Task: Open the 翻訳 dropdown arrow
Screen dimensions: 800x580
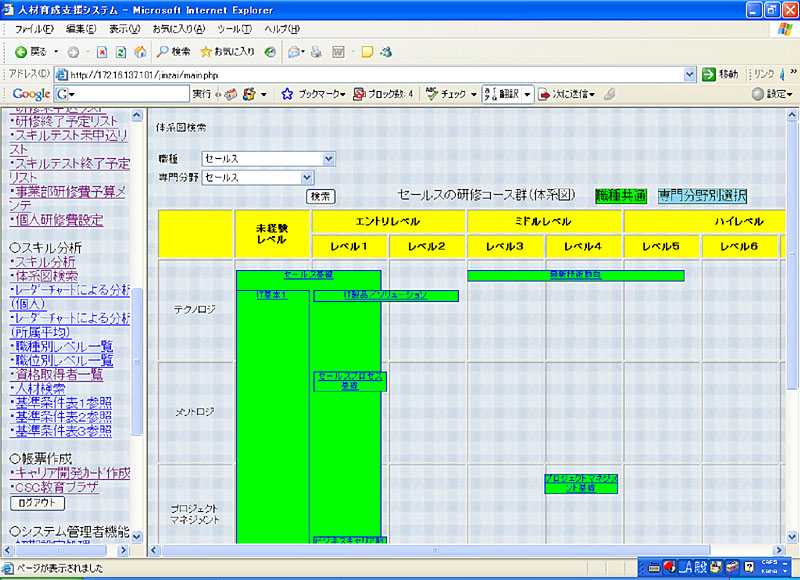Action: pyautogui.click(x=528, y=94)
